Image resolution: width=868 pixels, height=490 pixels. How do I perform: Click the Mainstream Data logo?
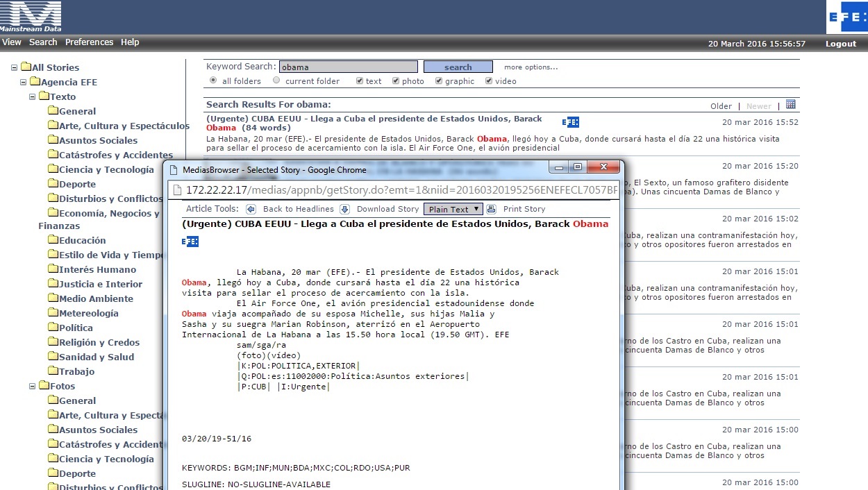point(31,17)
